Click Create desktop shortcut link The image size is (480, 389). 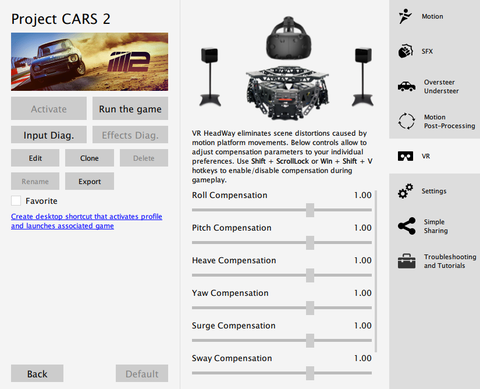click(87, 221)
